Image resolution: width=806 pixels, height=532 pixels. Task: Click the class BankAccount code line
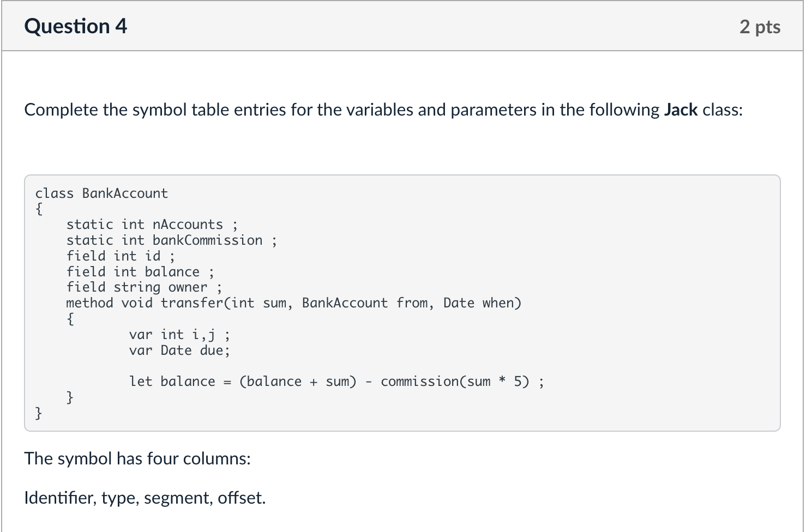click(101, 194)
